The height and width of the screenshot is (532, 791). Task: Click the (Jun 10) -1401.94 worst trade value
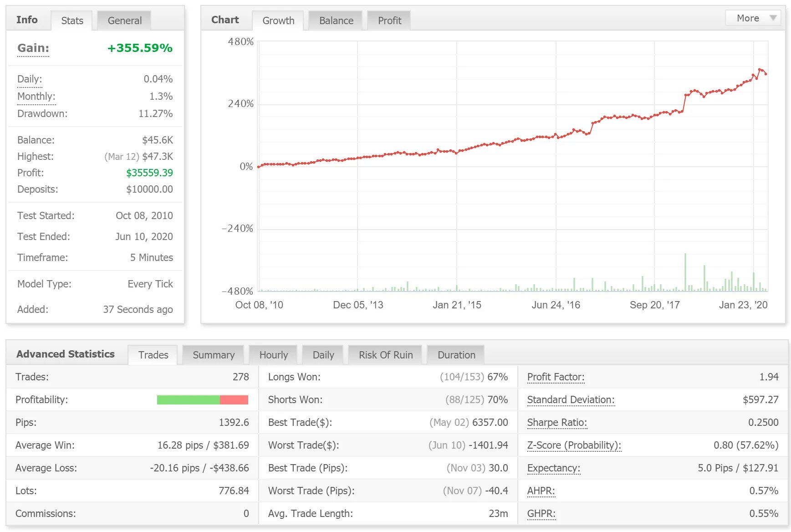[468, 445]
